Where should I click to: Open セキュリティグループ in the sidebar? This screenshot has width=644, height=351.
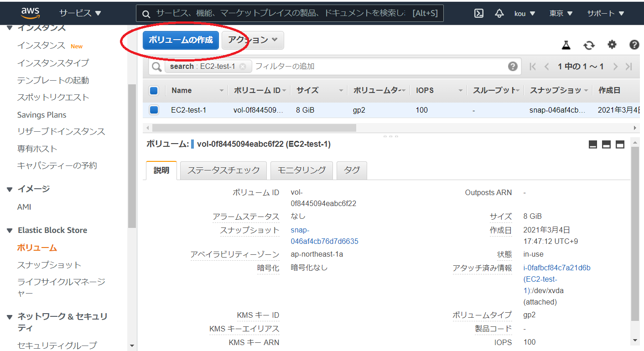point(57,345)
